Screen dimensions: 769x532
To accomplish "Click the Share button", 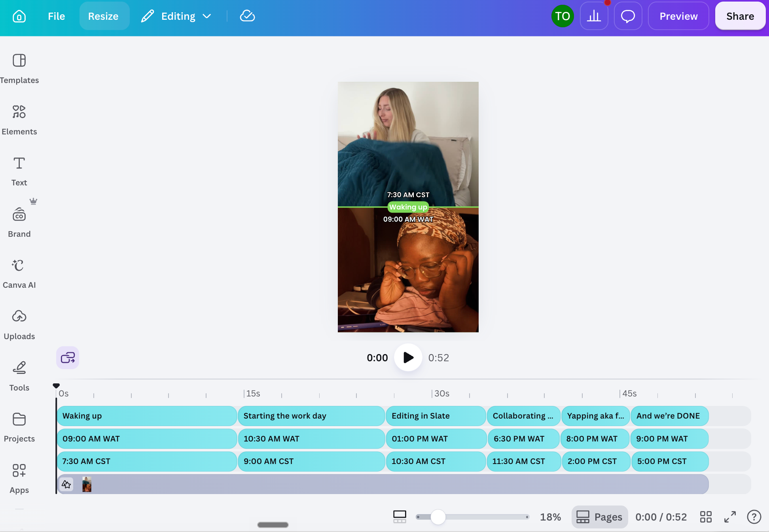I will coord(740,16).
